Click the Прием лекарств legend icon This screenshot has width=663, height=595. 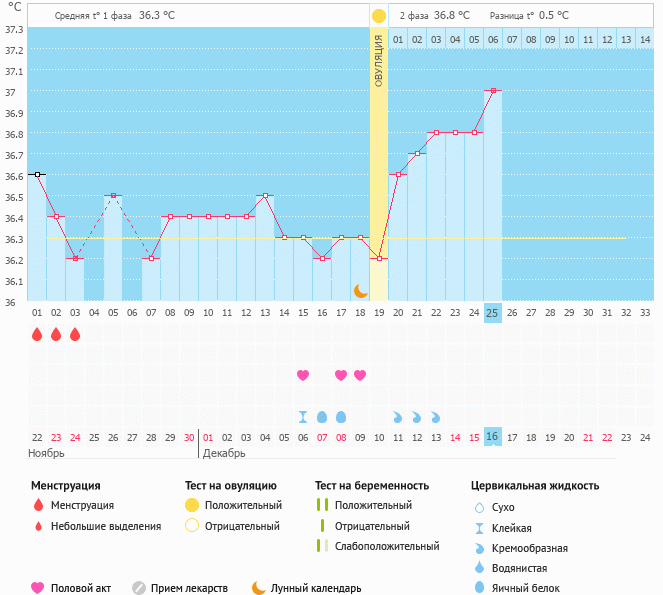click(140, 588)
